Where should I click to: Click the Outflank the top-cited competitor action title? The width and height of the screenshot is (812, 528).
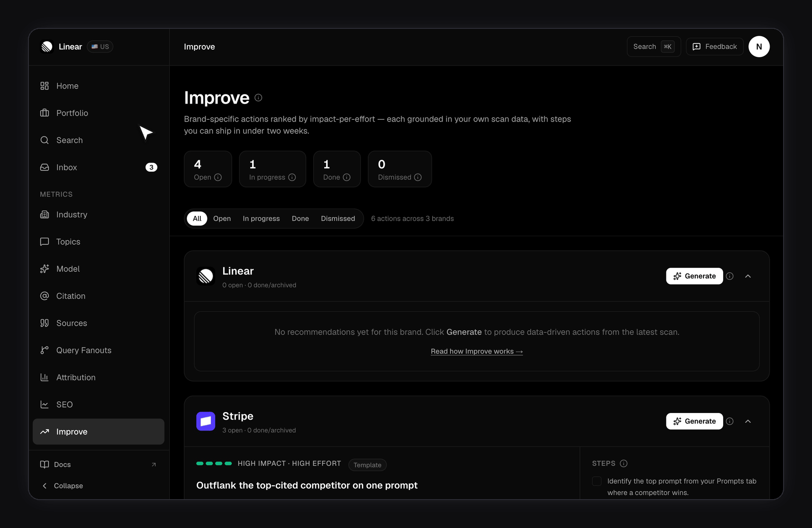[x=307, y=485]
